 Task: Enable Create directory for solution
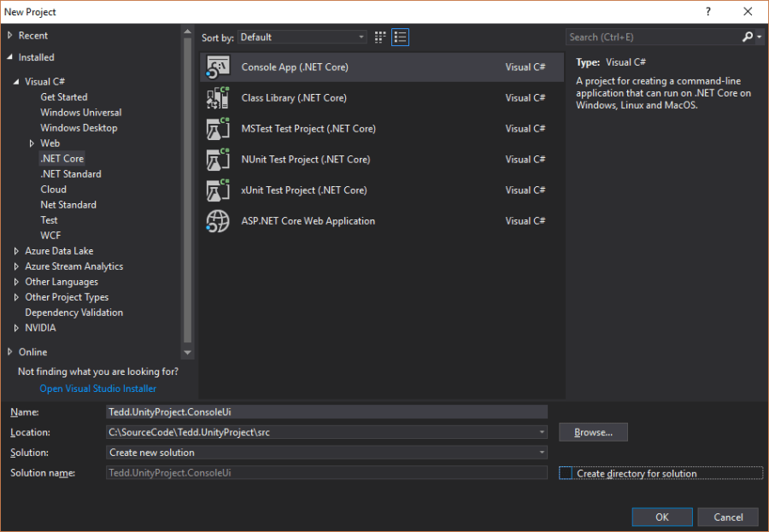coord(566,473)
